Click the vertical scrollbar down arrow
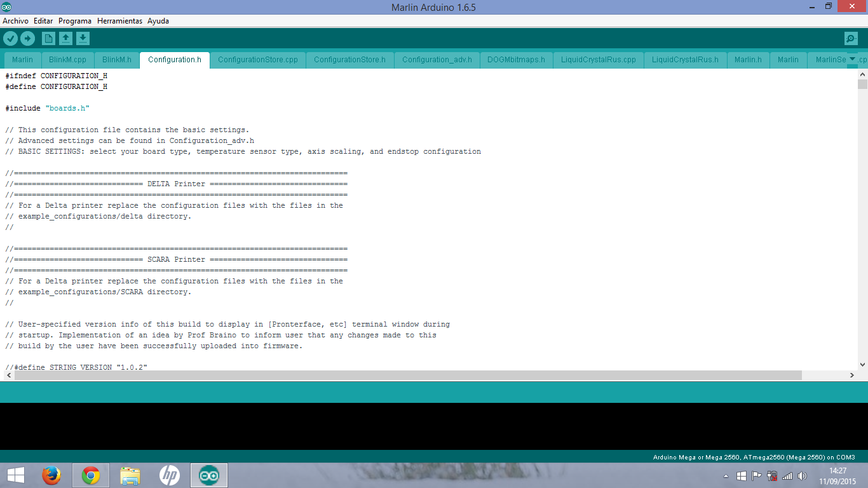 click(x=862, y=365)
